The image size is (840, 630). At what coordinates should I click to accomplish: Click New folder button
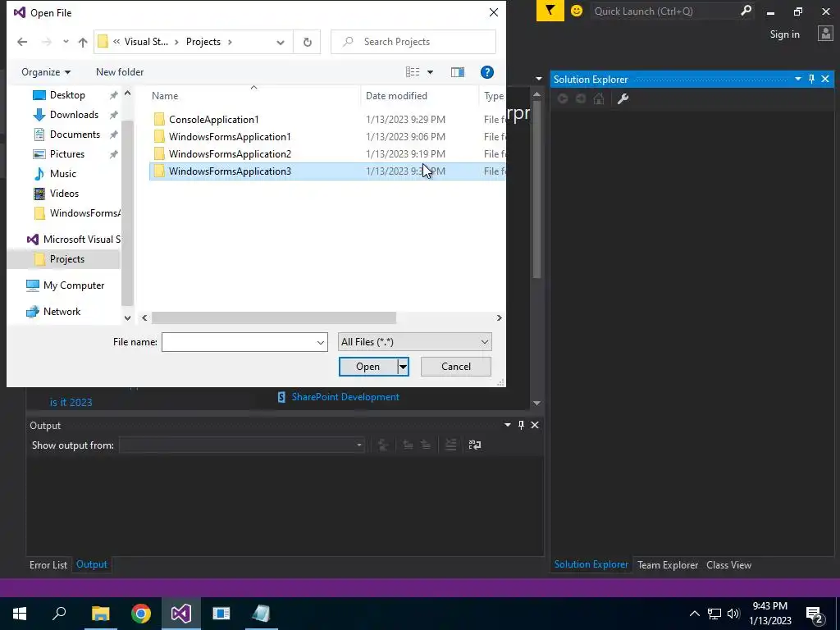pyautogui.click(x=120, y=72)
